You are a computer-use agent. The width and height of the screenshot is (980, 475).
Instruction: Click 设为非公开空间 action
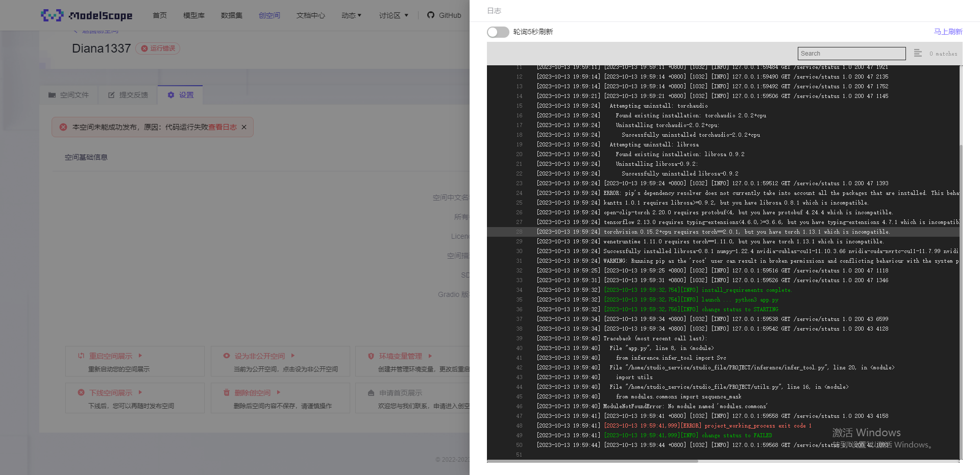click(x=260, y=356)
